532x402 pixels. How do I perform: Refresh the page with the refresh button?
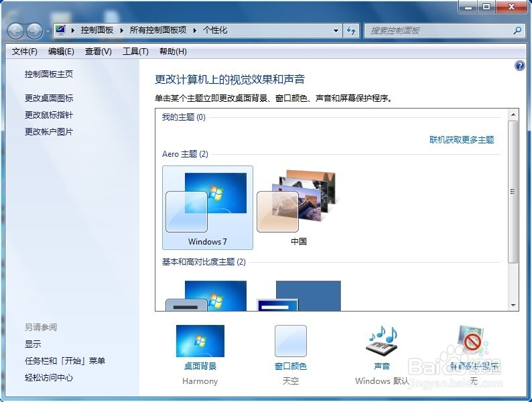click(x=351, y=31)
